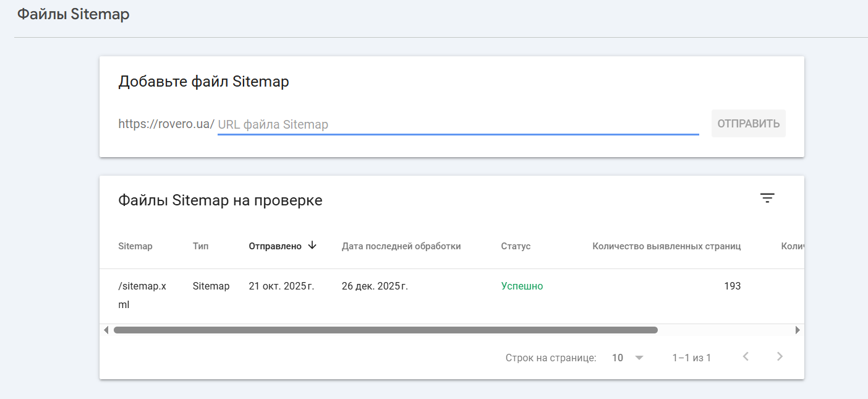
Task: Click the sort arrow next to Отправлено
Action: click(x=312, y=246)
